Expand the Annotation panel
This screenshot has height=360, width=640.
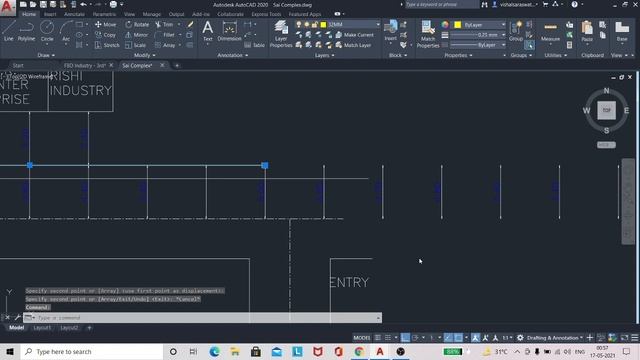pyautogui.click(x=233, y=55)
